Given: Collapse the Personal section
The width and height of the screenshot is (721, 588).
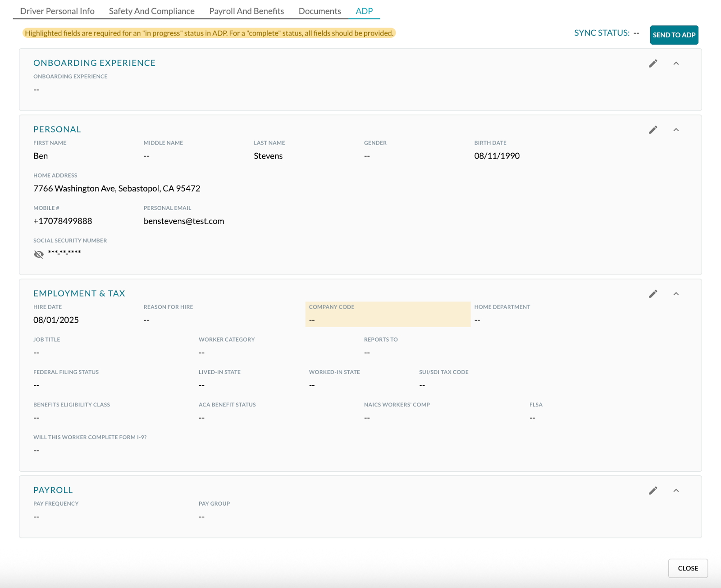Looking at the screenshot, I should pyautogui.click(x=676, y=130).
